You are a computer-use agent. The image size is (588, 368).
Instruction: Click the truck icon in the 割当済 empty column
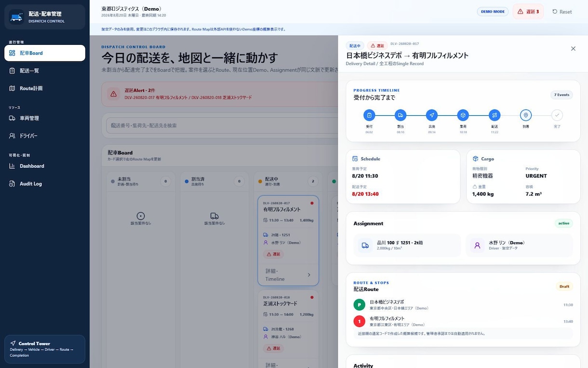click(x=214, y=216)
